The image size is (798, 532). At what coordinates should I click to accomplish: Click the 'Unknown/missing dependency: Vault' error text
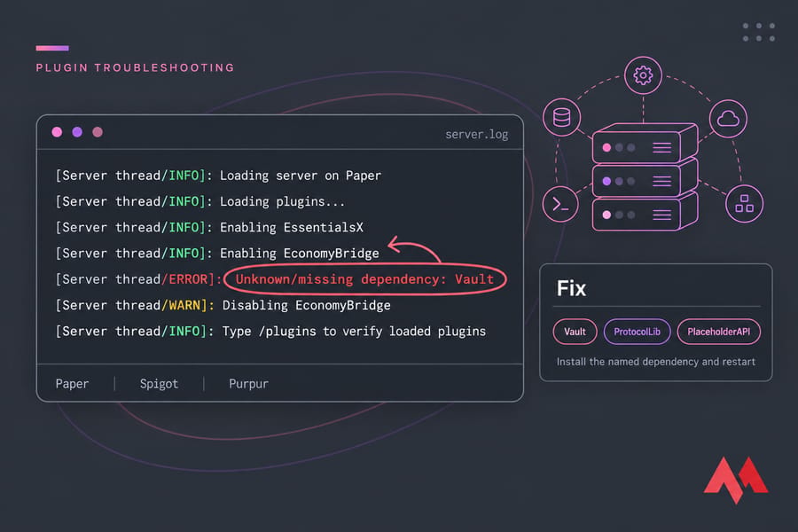point(364,279)
